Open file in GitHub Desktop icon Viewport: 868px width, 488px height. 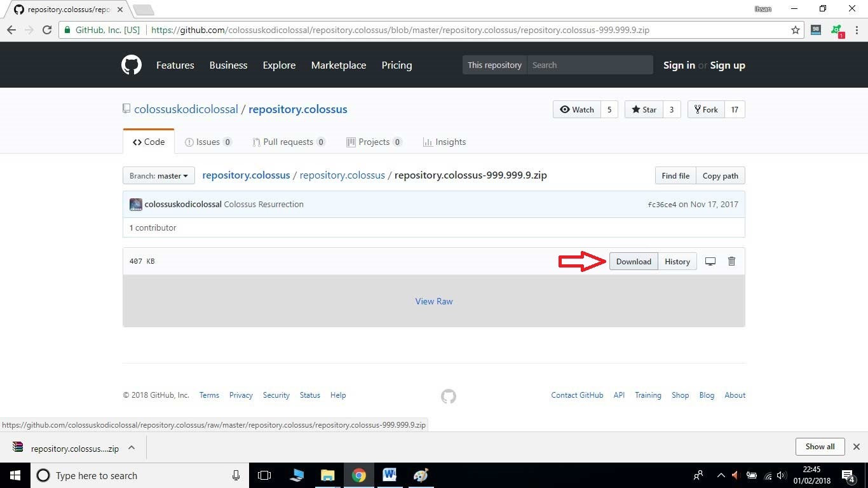(710, 261)
